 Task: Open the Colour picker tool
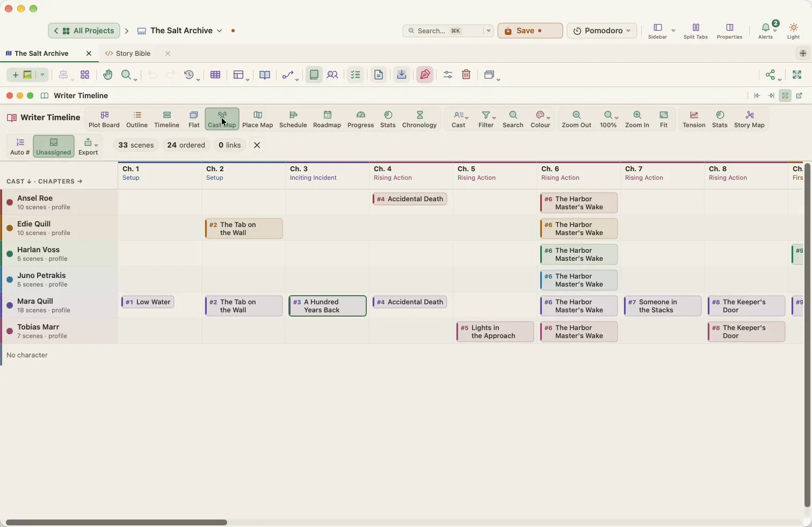pyautogui.click(x=541, y=119)
